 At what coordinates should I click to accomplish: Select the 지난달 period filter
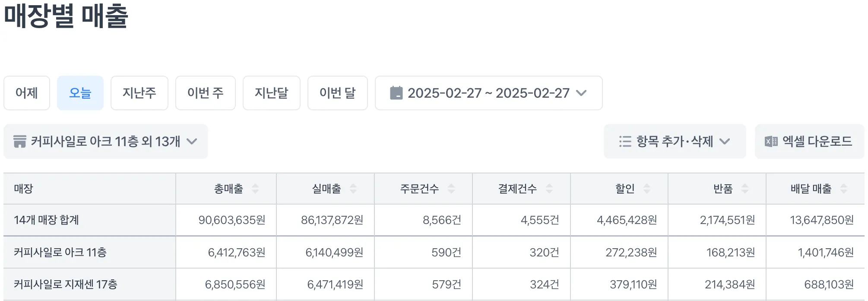coord(272,93)
